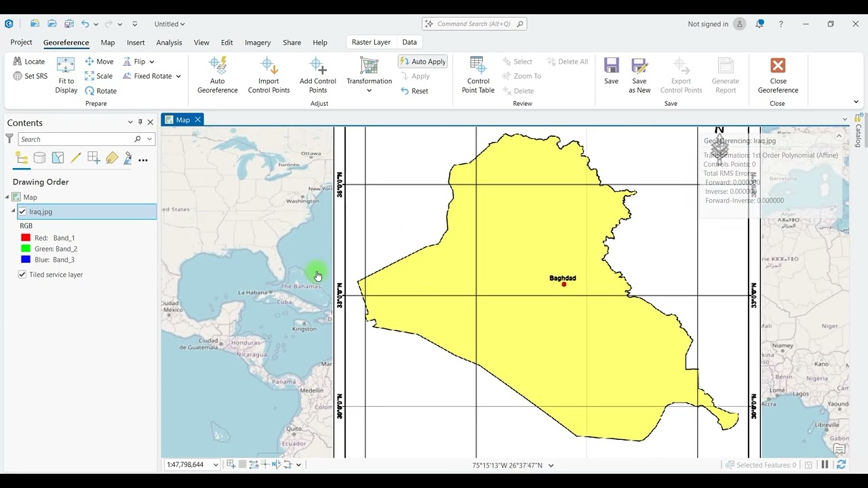868x488 pixels.
Task: Open the Catalog side pane tab
Action: pyautogui.click(x=858, y=130)
